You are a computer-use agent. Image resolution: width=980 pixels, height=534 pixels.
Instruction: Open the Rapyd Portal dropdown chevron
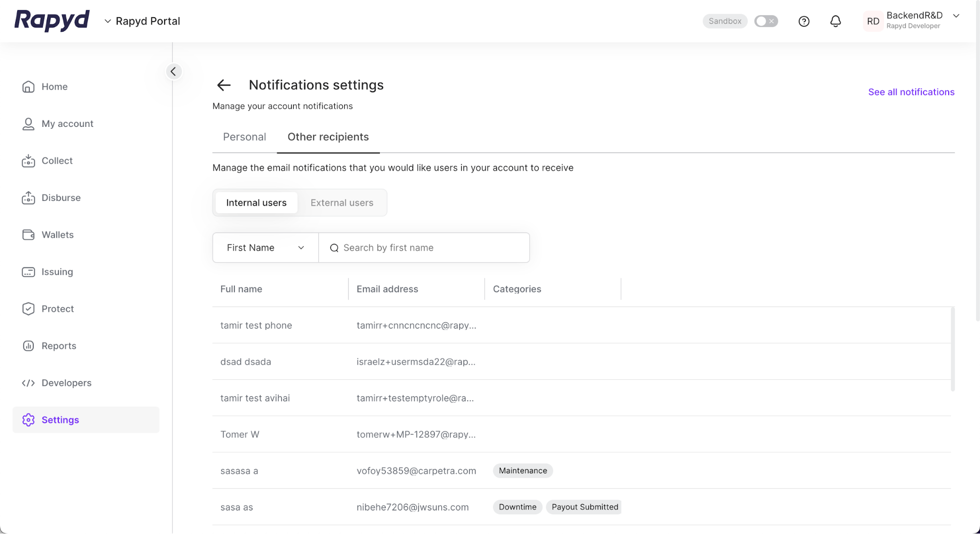[x=108, y=21]
